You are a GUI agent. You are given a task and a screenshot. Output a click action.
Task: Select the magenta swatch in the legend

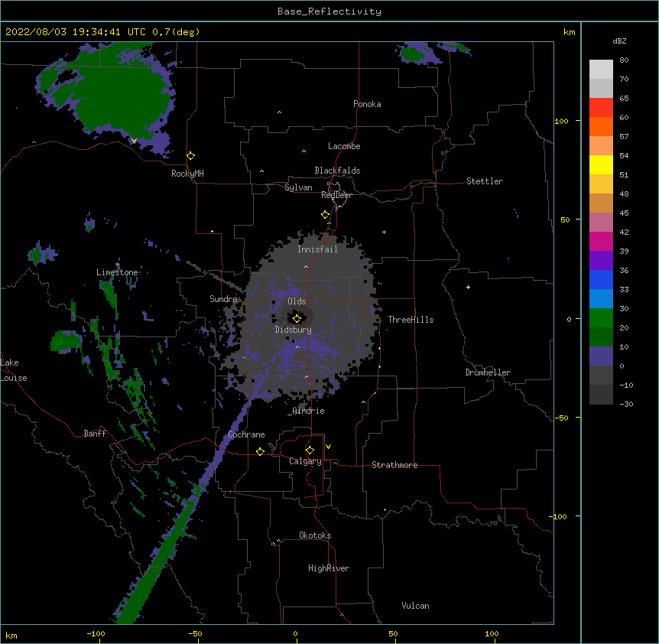pyautogui.click(x=601, y=241)
